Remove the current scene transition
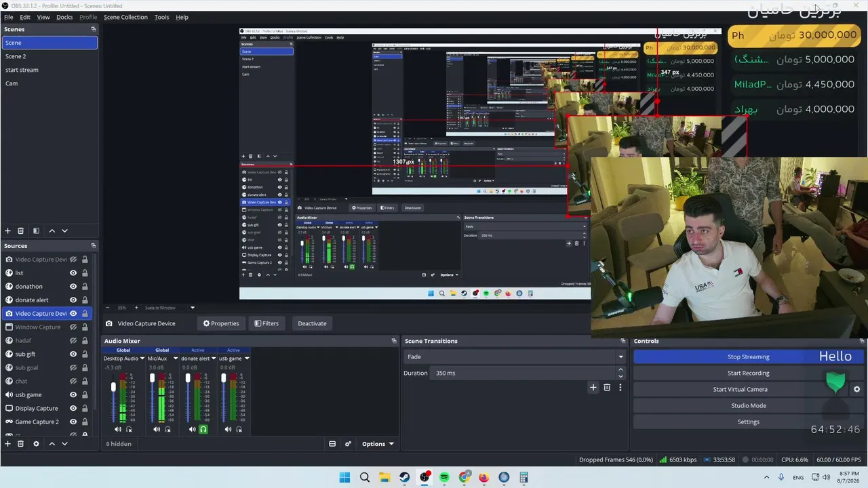868x488 pixels. (607, 388)
